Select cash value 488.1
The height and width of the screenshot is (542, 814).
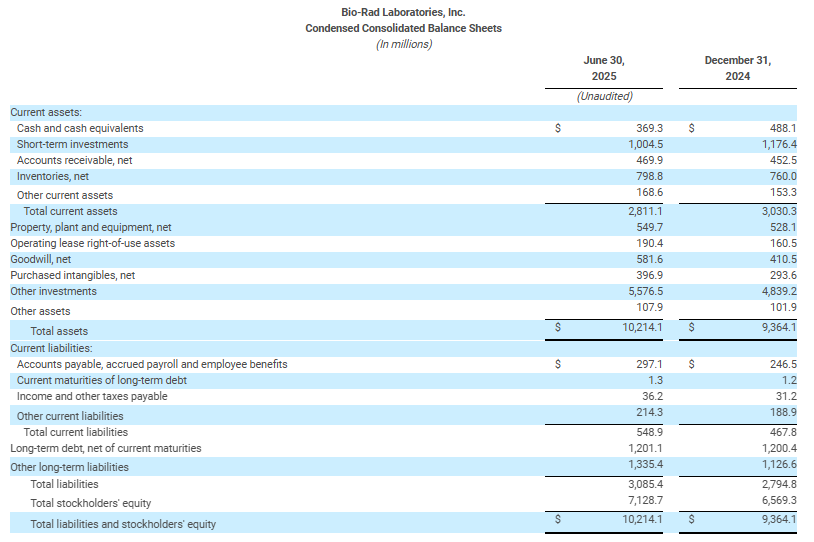[783, 128]
